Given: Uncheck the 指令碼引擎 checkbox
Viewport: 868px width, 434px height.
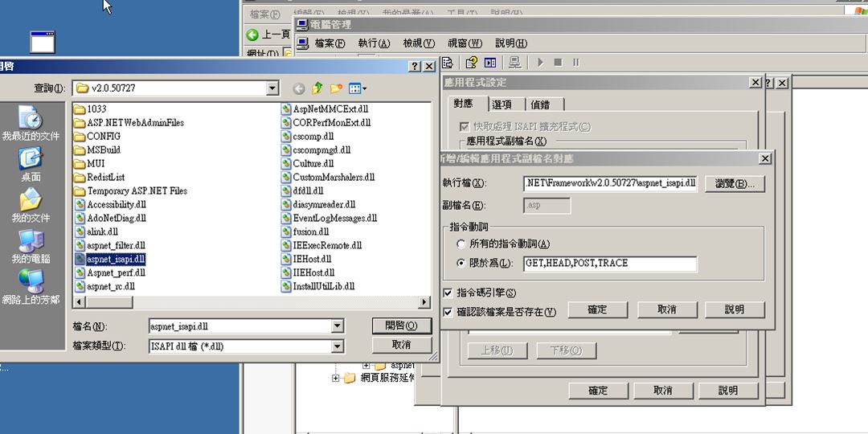Looking at the screenshot, I should coord(448,293).
